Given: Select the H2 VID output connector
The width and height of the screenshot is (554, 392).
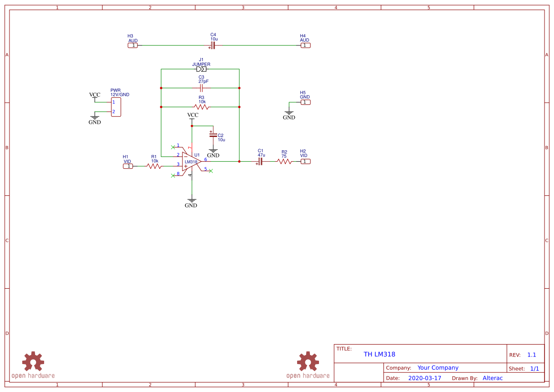Looking at the screenshot, I should tap(305, 162).
